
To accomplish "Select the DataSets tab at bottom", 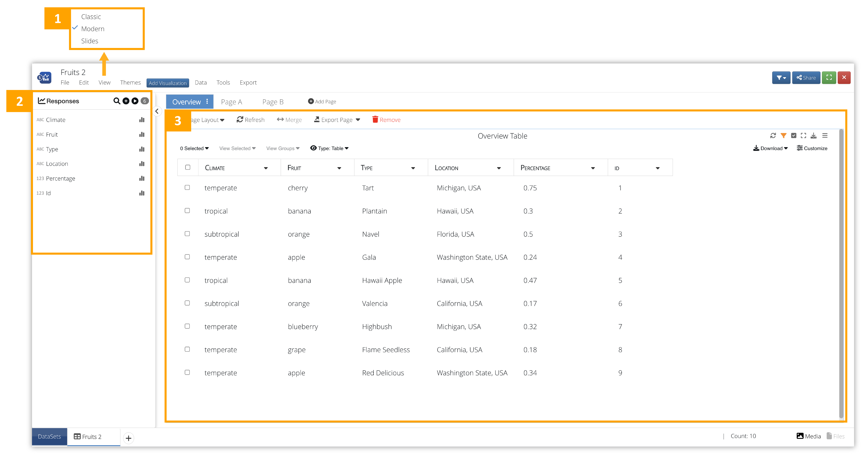I will click(x=50, y=437).
